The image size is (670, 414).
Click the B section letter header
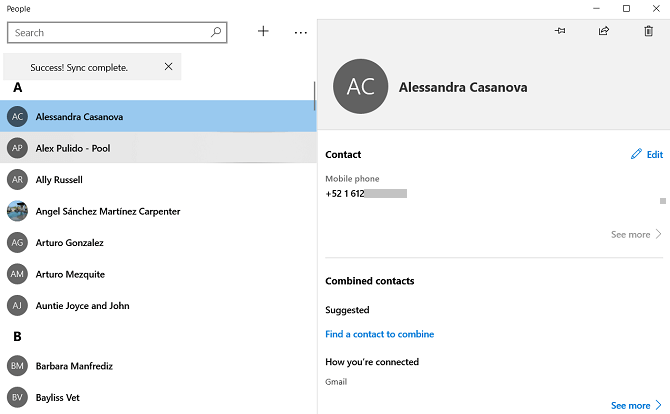[17, 337]
